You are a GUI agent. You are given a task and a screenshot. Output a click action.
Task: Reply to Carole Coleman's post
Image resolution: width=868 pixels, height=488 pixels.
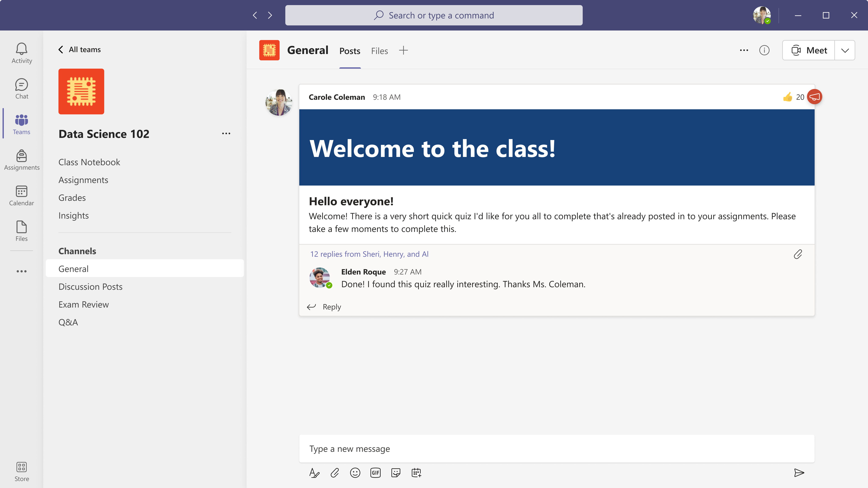point(331,307)
